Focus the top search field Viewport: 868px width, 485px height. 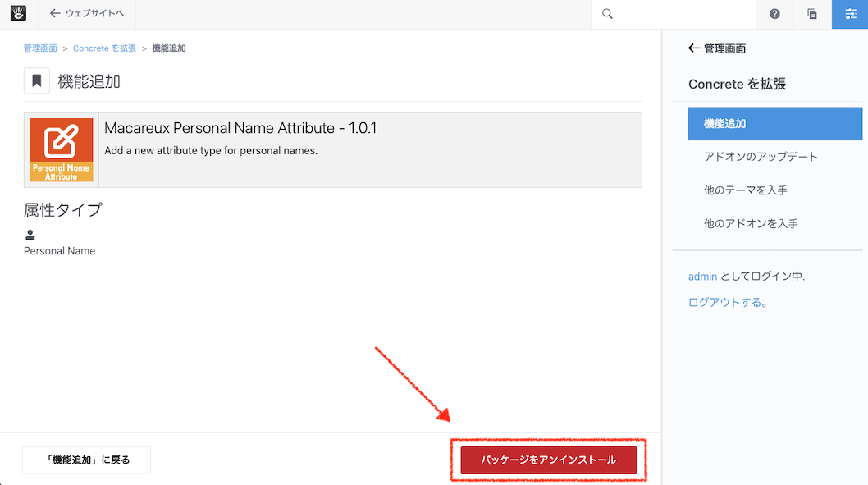click(x=673, y=14)
